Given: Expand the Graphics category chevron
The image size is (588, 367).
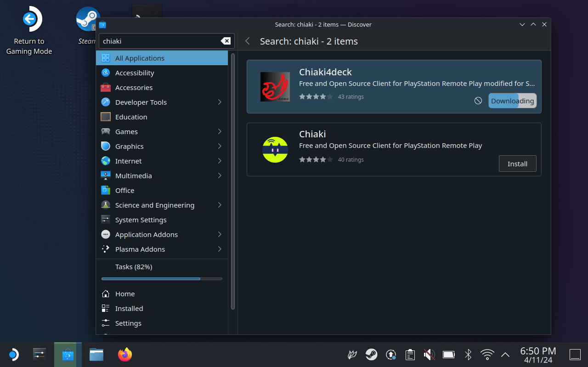Looking at the screenshot, I should pyautogui.click(x=220, y=147).
